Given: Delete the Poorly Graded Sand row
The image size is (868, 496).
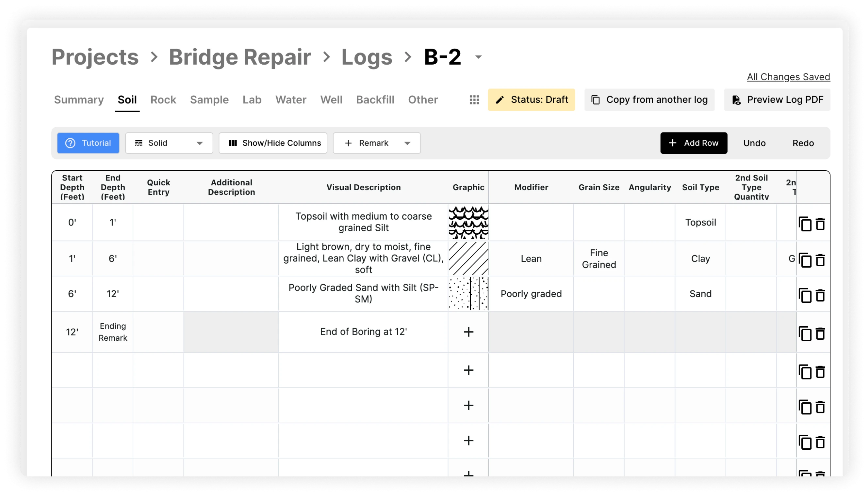Looking at the screenshot, I should pyautogui.click(x=820, y=295).
